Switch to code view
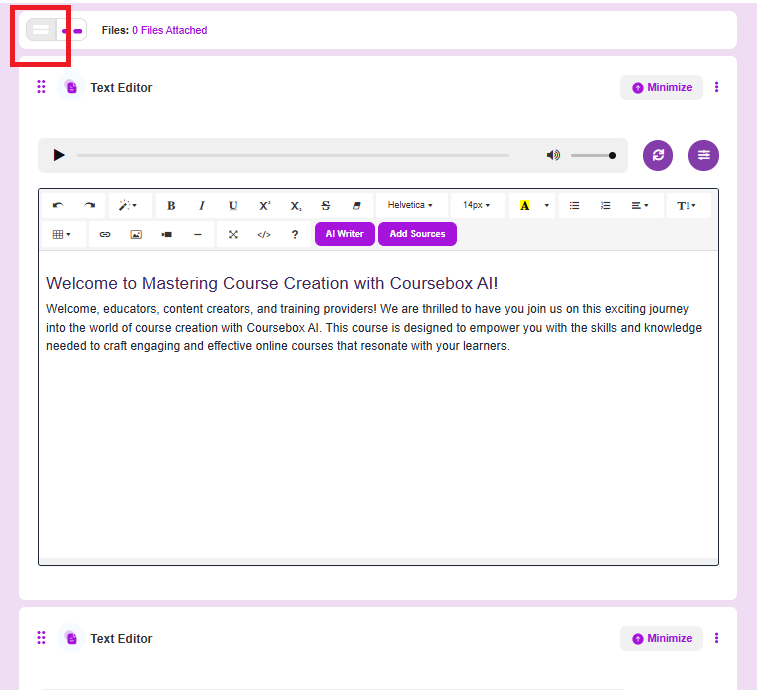The image size is (757, 690). (264, 234)
